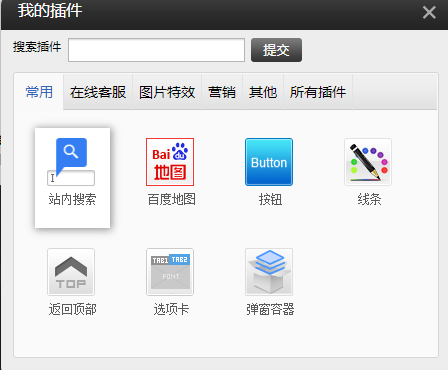
Task: Go to the 其他 tab
Action: coord(263,92)
